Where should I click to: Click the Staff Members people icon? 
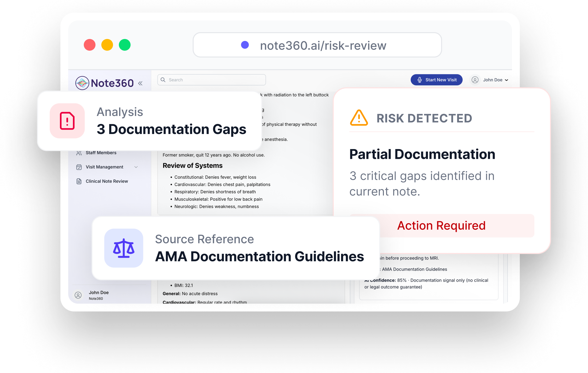coord(79,153)
